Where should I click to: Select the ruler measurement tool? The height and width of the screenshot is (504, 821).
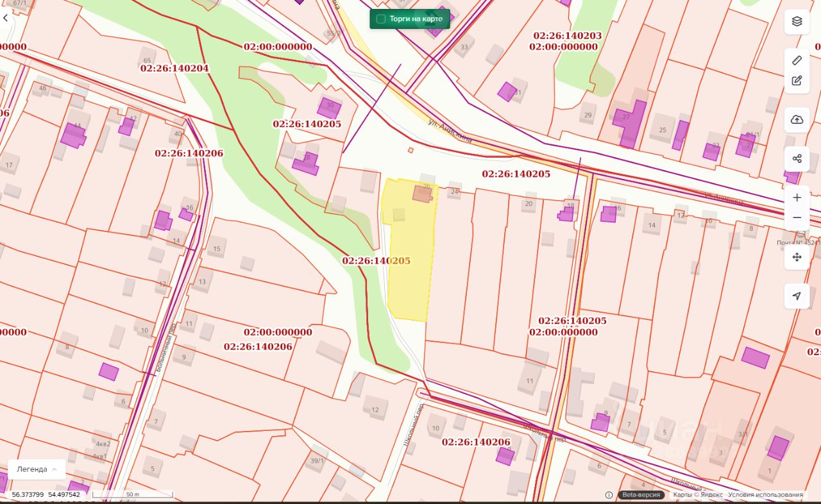click(x=797, y=60)
